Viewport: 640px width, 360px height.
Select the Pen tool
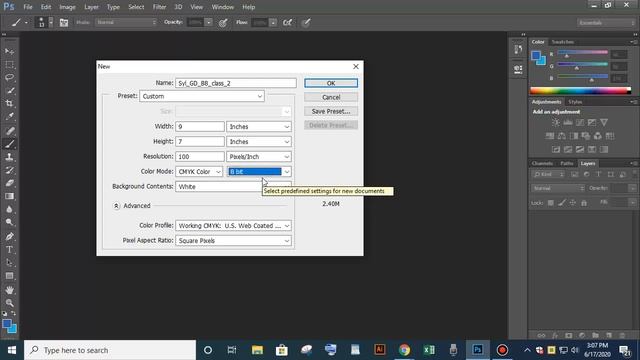(9, 236)
